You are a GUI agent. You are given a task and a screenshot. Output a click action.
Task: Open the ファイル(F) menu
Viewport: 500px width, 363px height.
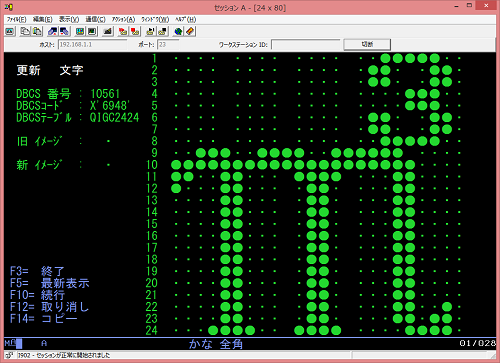coord(16,19)
